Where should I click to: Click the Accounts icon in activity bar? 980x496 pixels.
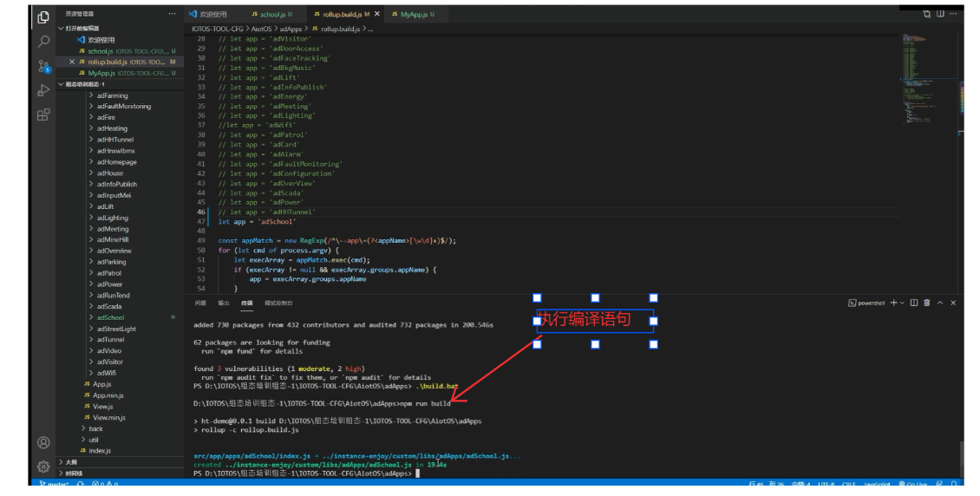43,442
